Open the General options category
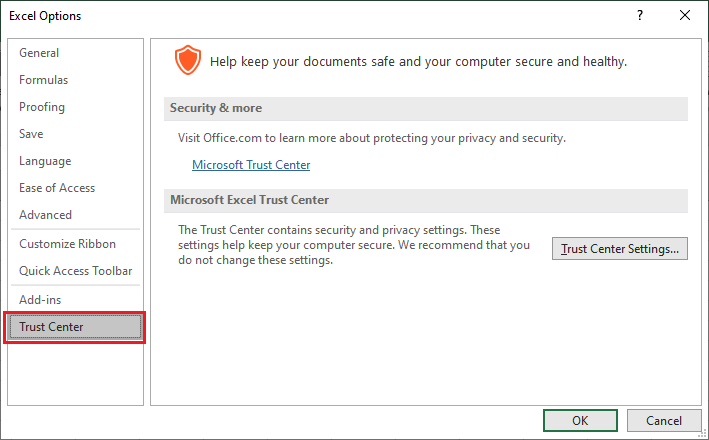Viewport: 709px width, 440px height. (x=39, y=53)
